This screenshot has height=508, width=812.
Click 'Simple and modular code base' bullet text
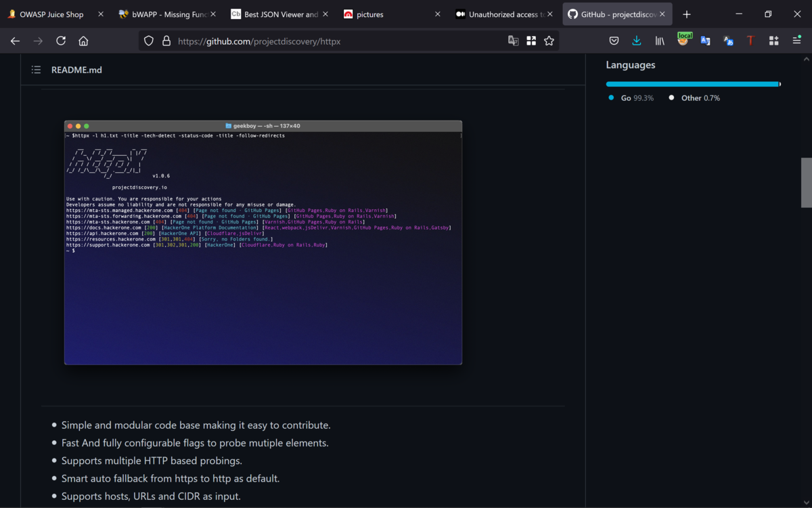pyautogui.click(x=196, y=425)
